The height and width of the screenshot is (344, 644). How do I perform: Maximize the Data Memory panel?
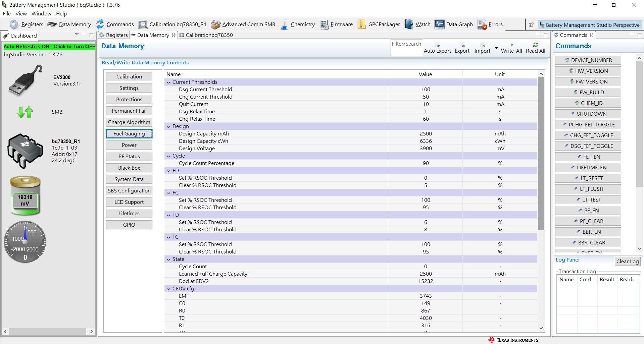tap(545, 35)
